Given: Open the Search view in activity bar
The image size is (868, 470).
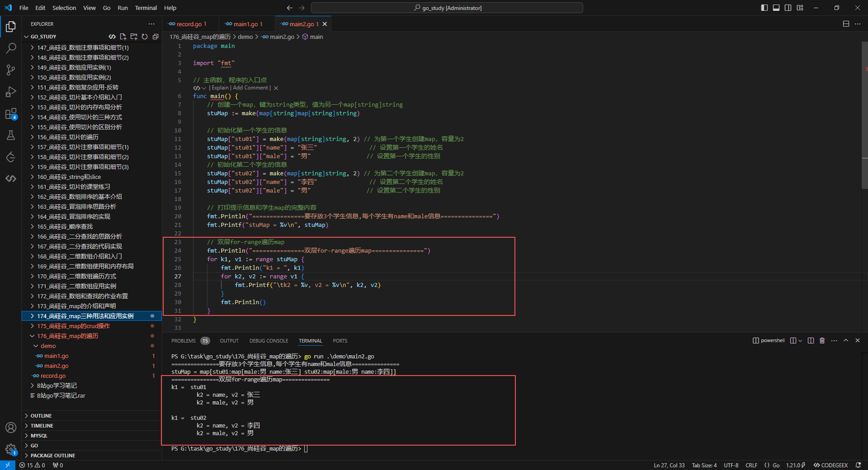Looking at the screenshot, I should (x=11, y=48).
